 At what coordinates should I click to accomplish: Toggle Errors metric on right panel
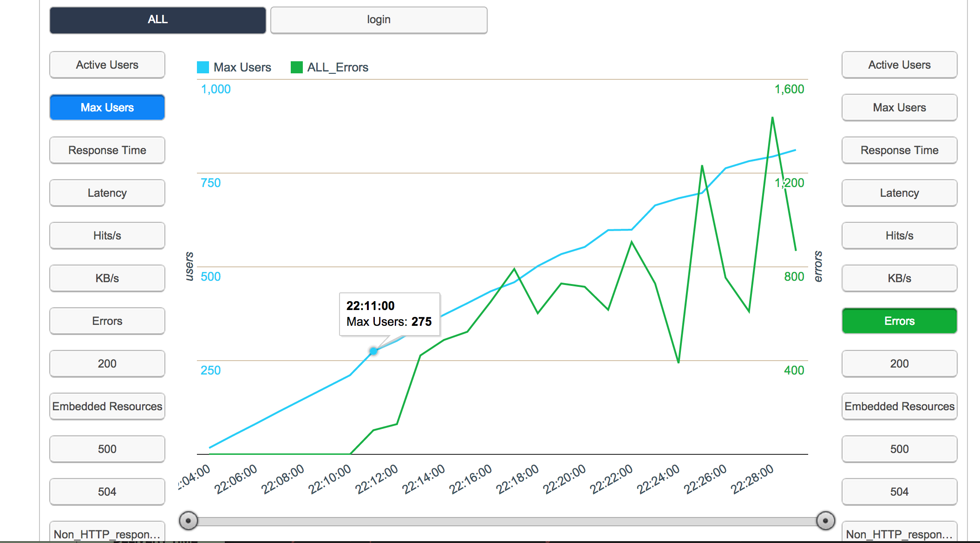click(899, 321)
